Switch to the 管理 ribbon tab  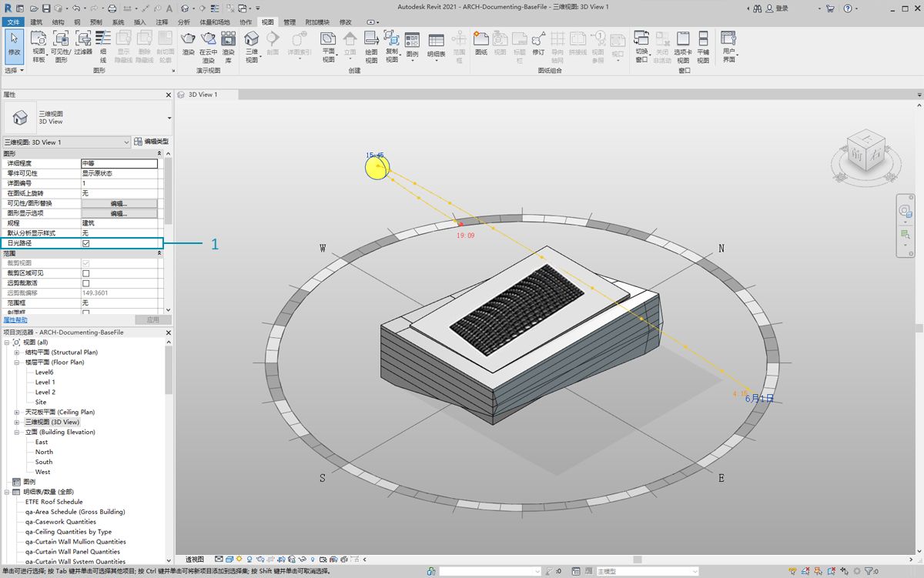point(289,22)
